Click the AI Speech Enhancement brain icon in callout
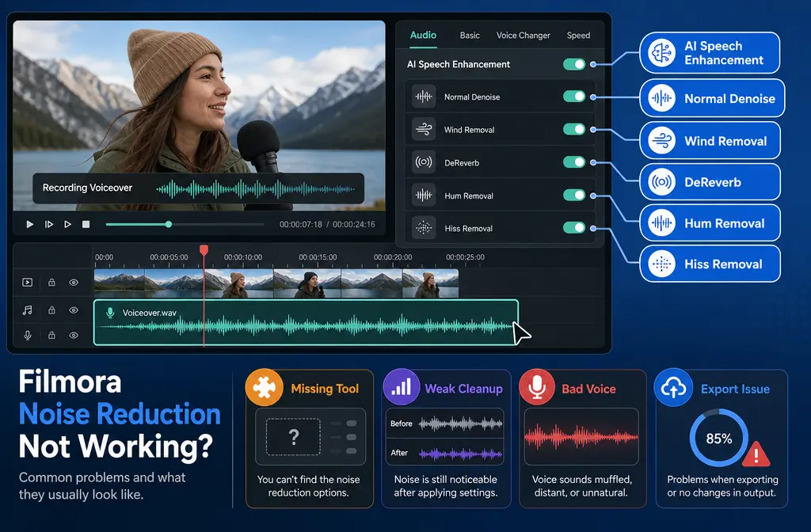Image resolution: width=811 pixels, height=532 pixels. (x=662, y=53)
